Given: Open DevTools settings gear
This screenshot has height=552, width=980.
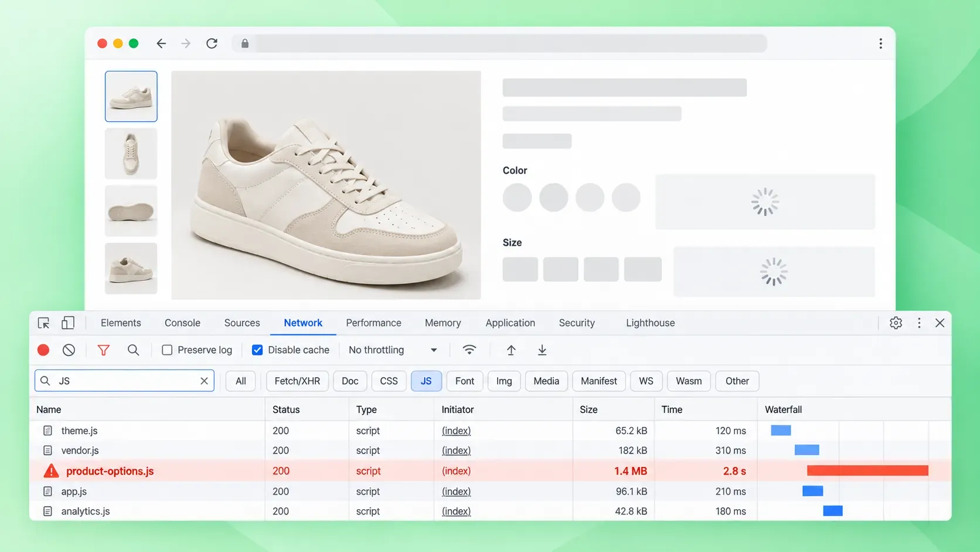Looking at the screenshot, I should pyautogui.click(x=896, y=323).
